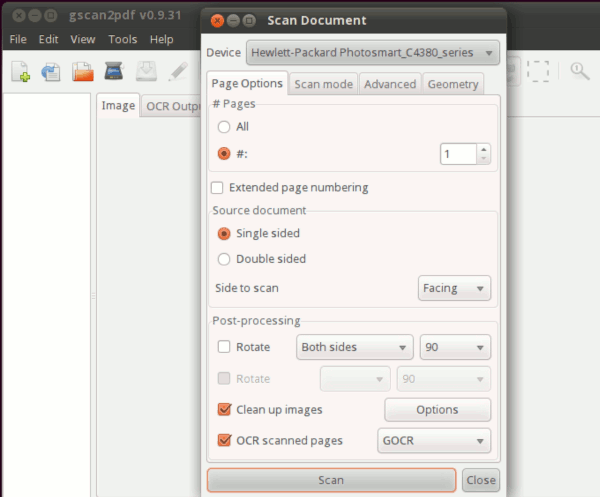Viewport: 600px width, 497px height.
Task: Open the Device dropdown for Hewlett-Packard Photosmart
Action: 373,52
